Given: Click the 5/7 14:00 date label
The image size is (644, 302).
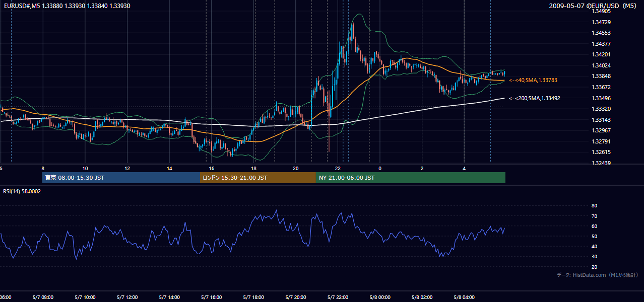Looking at the screenshot, I should (x=169, y=297).
